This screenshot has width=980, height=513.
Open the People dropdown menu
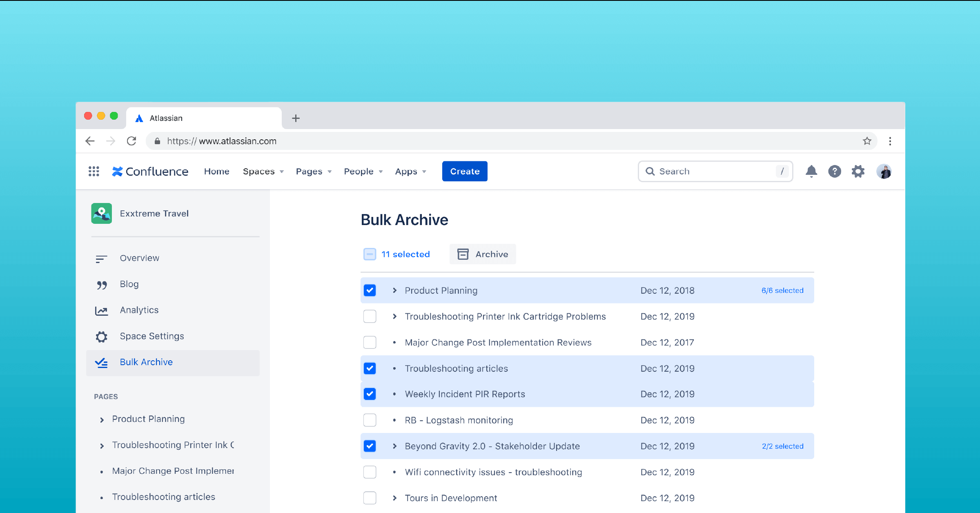(x=363, y=172)
